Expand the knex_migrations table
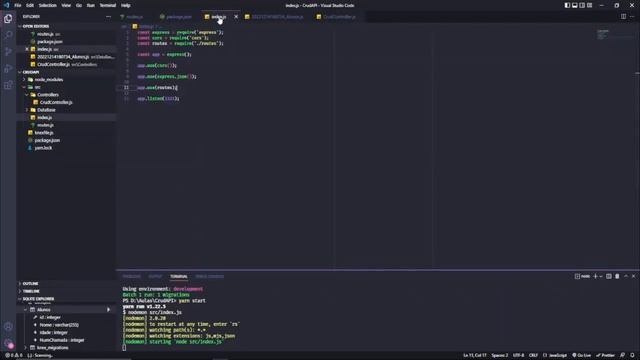This screenshot has width=640, height=360. click(x=52, y=348)
